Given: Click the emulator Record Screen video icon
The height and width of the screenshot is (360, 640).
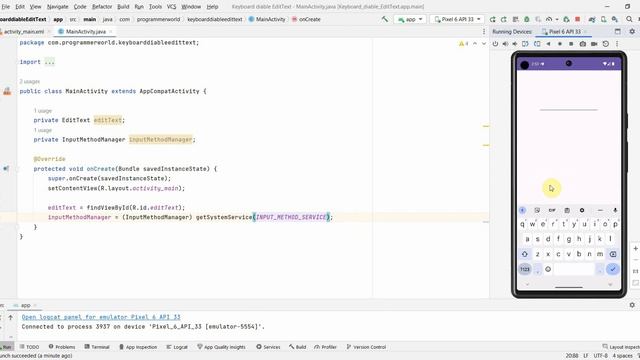Looking at the screenshot, I should click(x=594, y=44).
